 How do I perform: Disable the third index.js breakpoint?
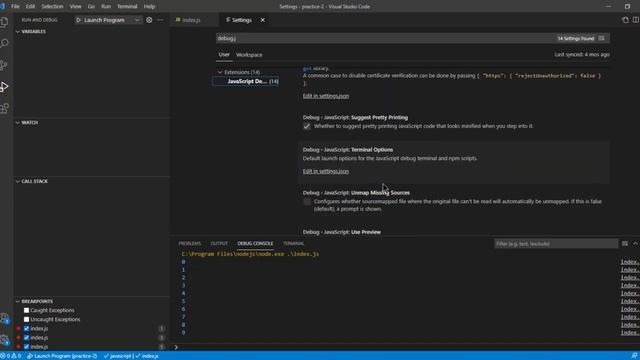tap(27, 347)
